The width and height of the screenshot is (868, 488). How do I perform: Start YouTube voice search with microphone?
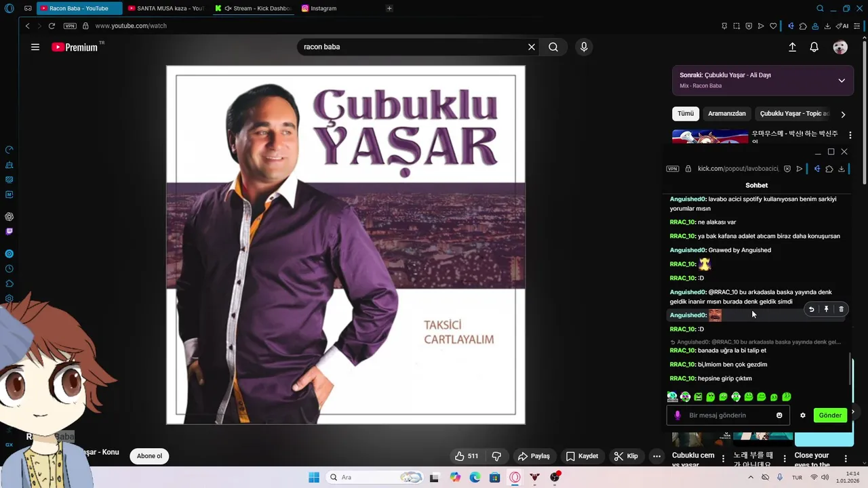pyautogui.click(x=584, y=47)
